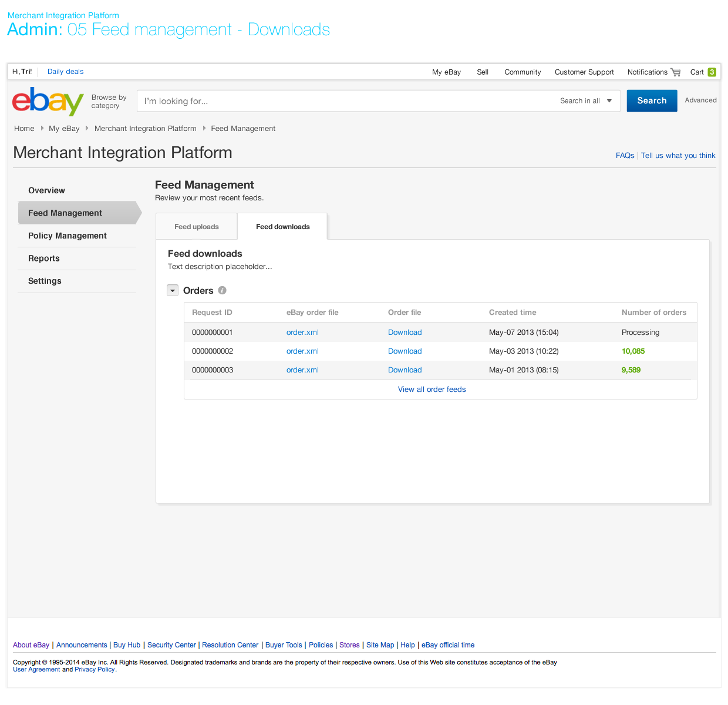Click the 9,589 orders count
The width and height of the screenshot is (728, 705).
[x=631, y=370]
